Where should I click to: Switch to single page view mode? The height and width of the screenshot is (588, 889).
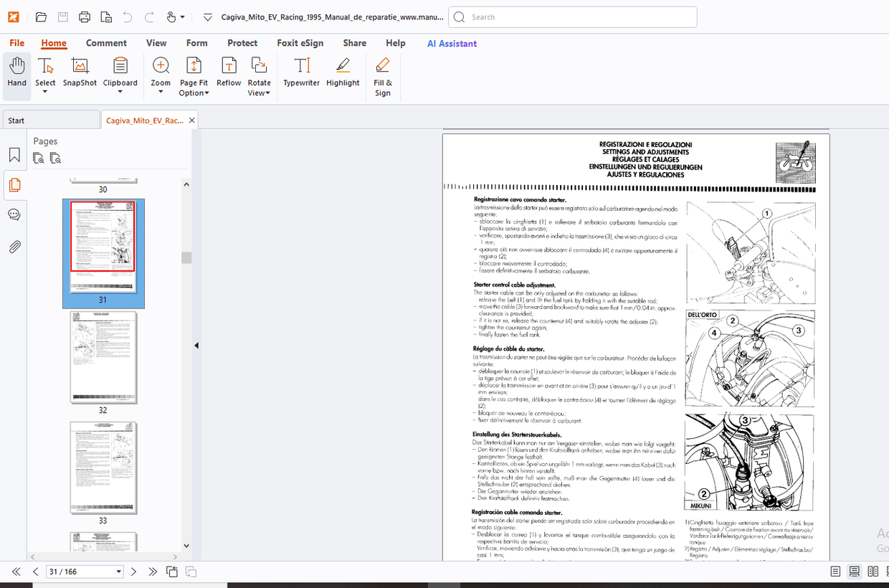point(835,571)
